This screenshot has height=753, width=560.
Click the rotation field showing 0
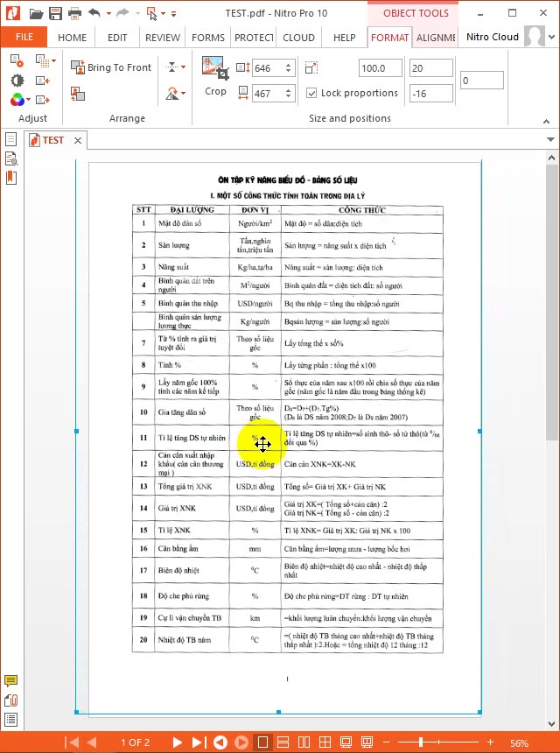[482, 81]
